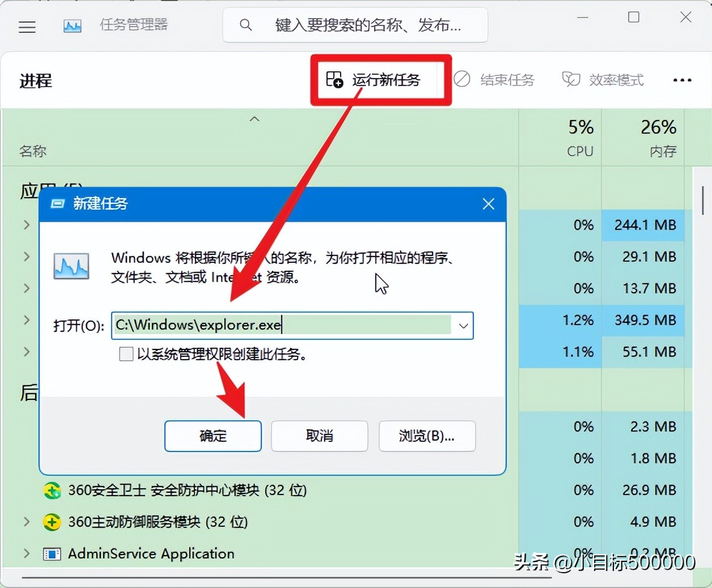
Task: Select the 运行新任务 (Run new task) icon
Action: pyautogui.click(x=334, y=80)
